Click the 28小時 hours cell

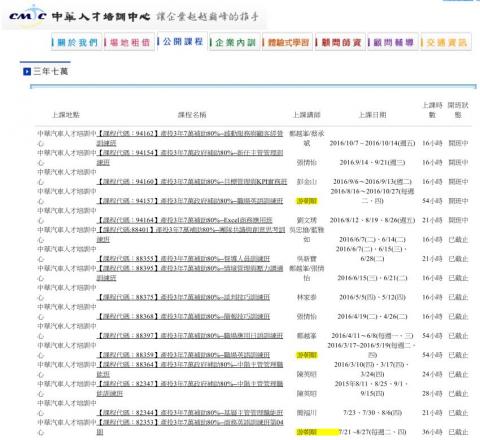[x=432, y=394]
